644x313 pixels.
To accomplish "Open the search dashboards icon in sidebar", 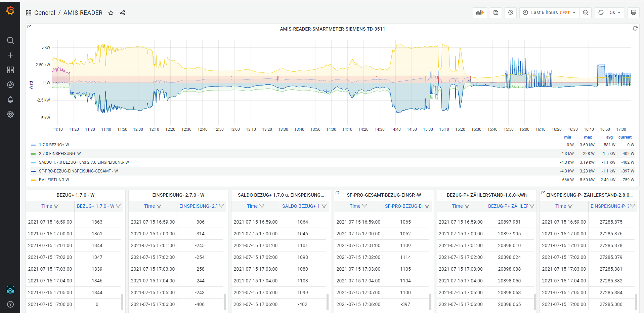I will 10,40.
